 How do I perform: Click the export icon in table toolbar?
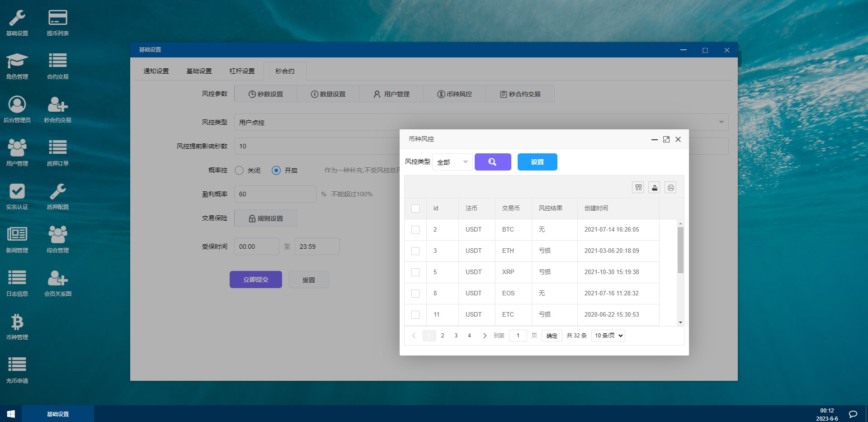coord(654,187)
